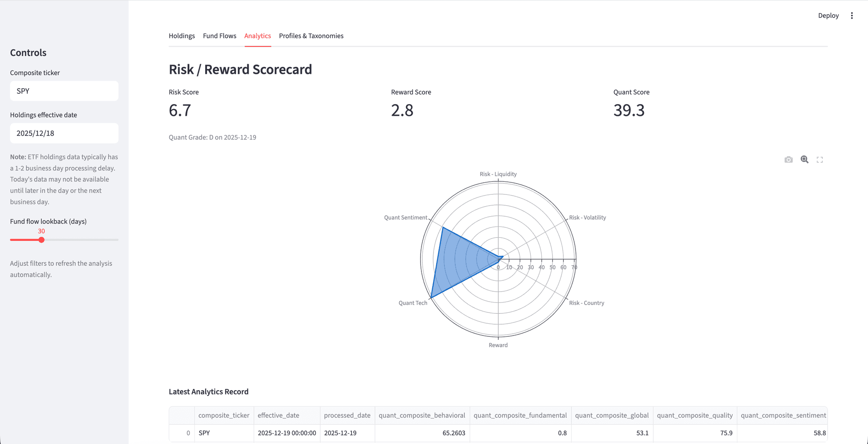Open the Holdings effective date field
Image resolution: width=868 pixels, height=444 pixels.
point(64,133)
